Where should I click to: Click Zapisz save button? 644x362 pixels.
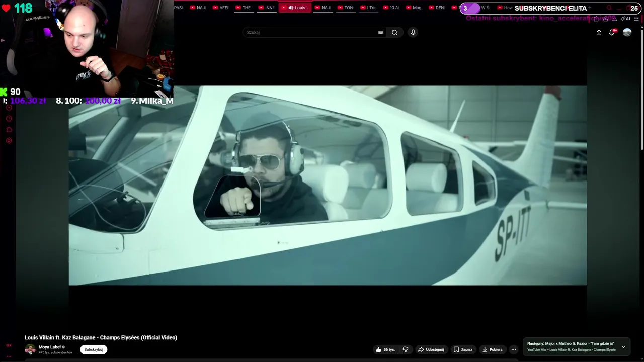click(463, 349)
